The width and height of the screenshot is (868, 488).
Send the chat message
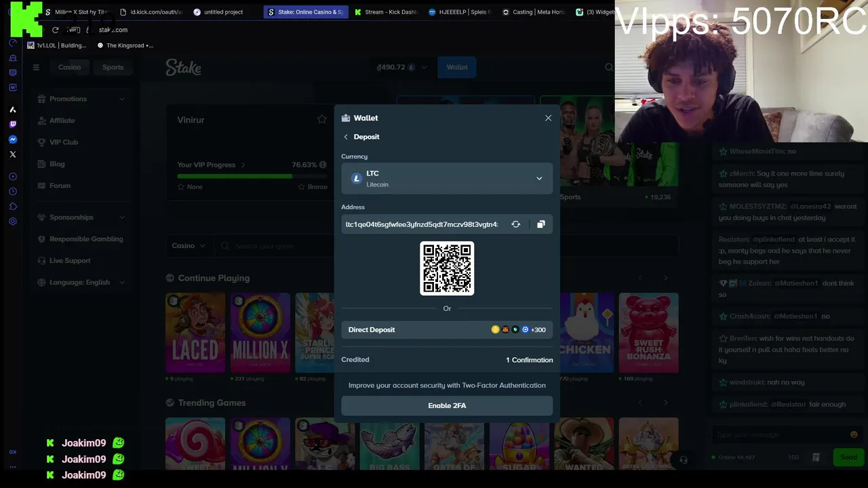click(x=848, y=457)
